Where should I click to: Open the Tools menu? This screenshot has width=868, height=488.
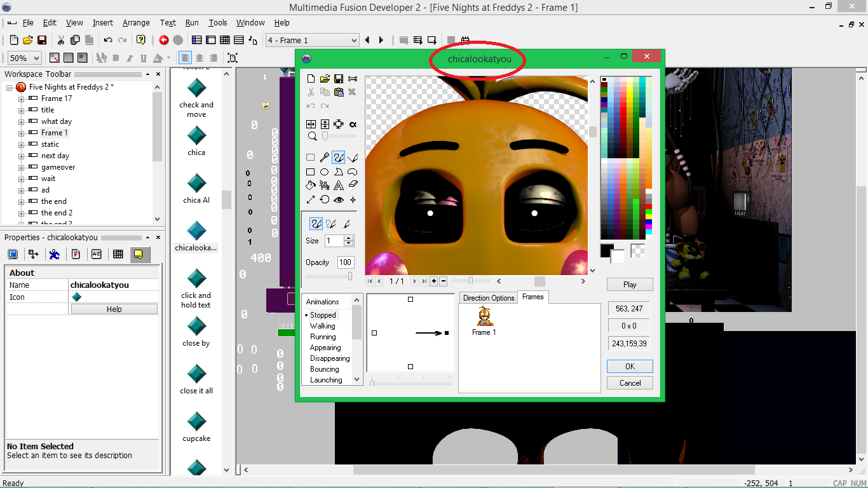(x=217, y=22)
